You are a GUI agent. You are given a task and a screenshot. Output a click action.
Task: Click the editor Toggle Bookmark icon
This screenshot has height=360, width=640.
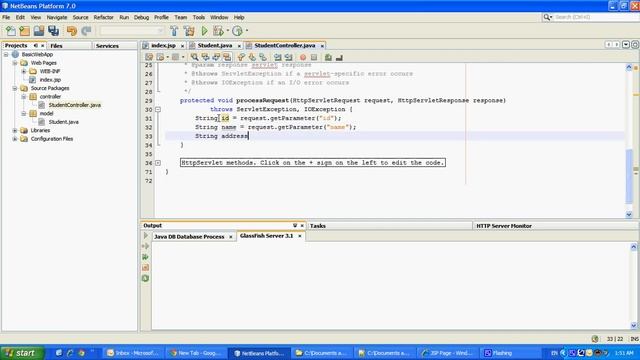(x=263, y=58)
